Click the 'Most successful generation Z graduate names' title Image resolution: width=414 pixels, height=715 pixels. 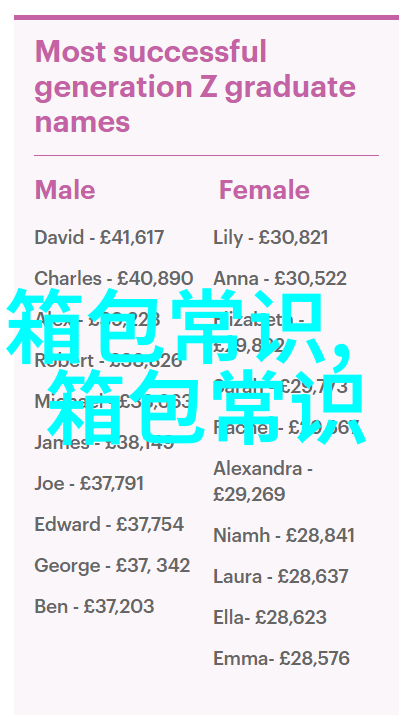point(195,87)
